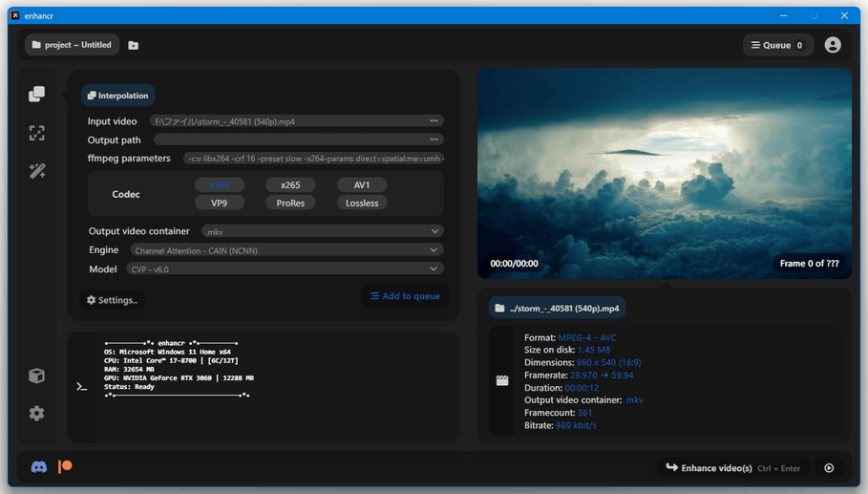Open the Restoration magic wand sidebar icon
Viewport: 868px width, 494px height.
(x=37, y=171)
